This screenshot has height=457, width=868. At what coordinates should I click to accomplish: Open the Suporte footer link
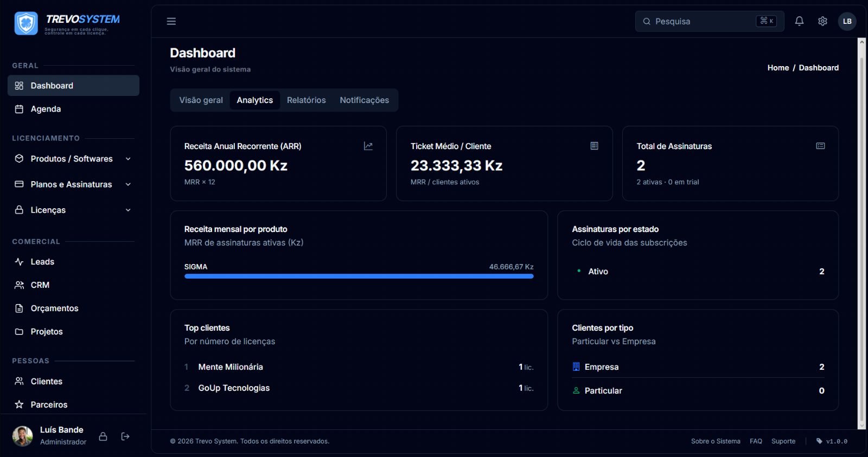pos(783,441)
